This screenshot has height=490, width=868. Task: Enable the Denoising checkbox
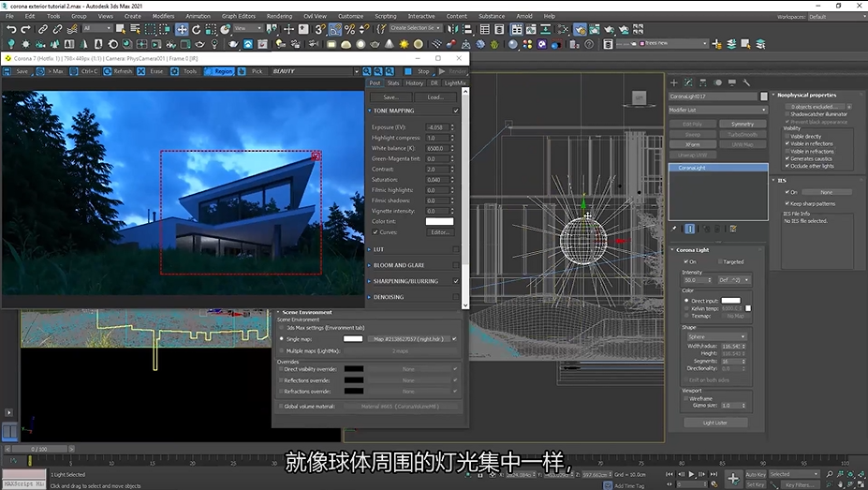point(456,297)
